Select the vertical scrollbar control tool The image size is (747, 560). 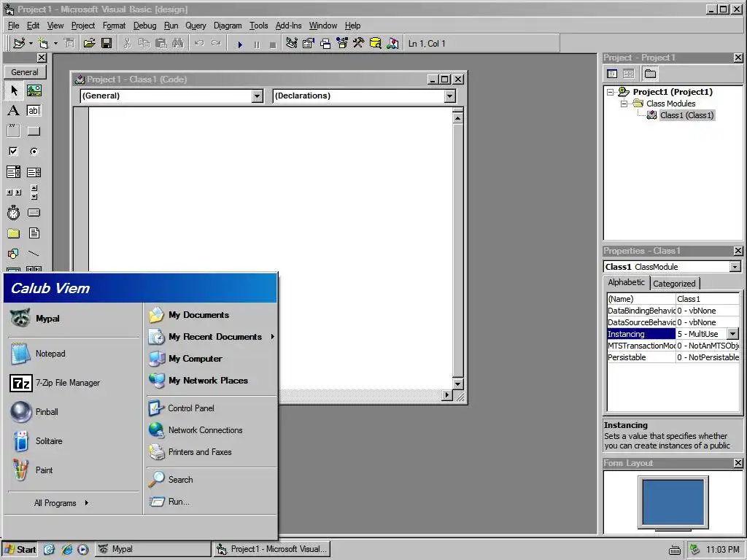click(34, 192)
